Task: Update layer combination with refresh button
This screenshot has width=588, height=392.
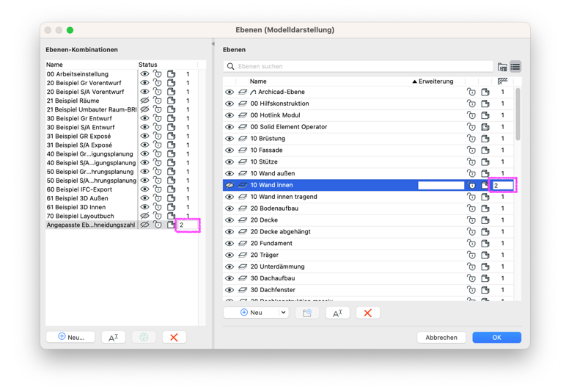Action: [144, 337]
